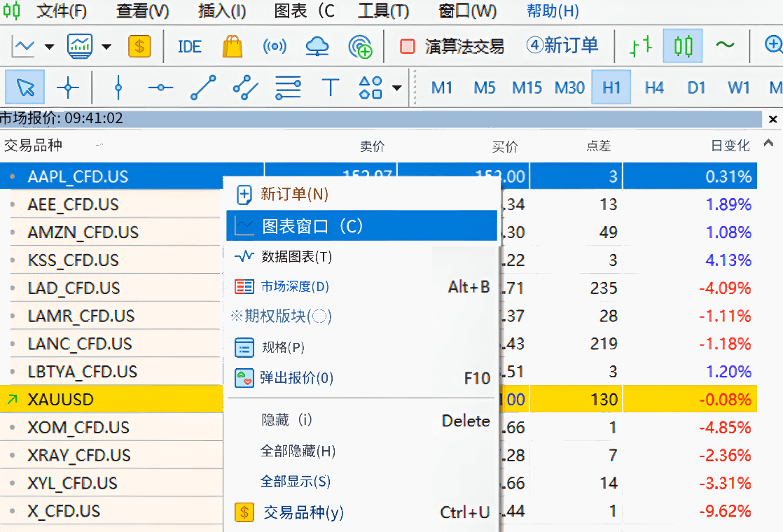Viewport: 783px width, 532px height.
Task: Choose 全部显示(S) in context menu
Action: coord(361,482)
